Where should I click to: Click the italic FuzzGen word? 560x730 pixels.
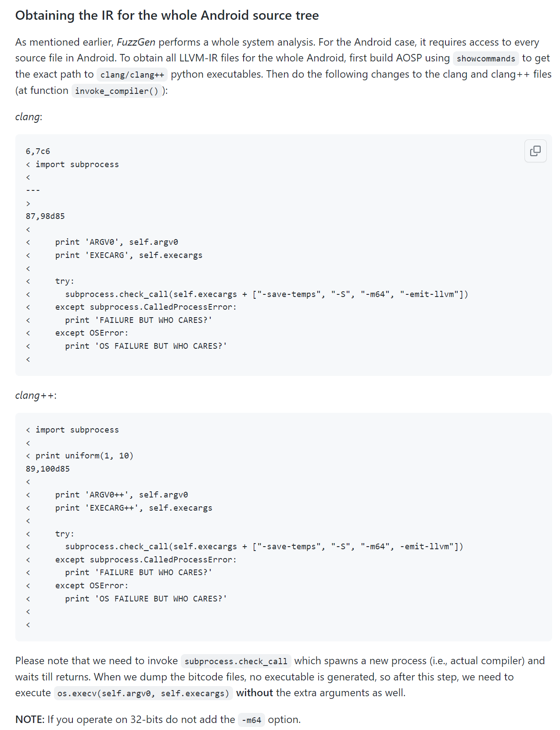point(136,42)
